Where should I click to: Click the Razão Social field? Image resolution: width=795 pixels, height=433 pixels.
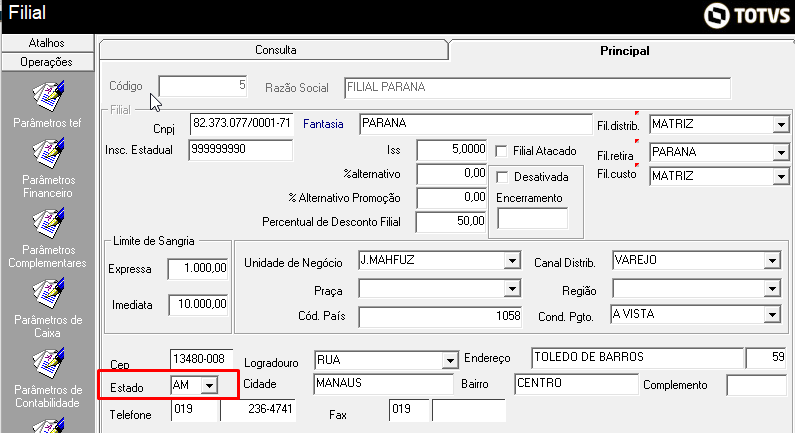(537, 88)
